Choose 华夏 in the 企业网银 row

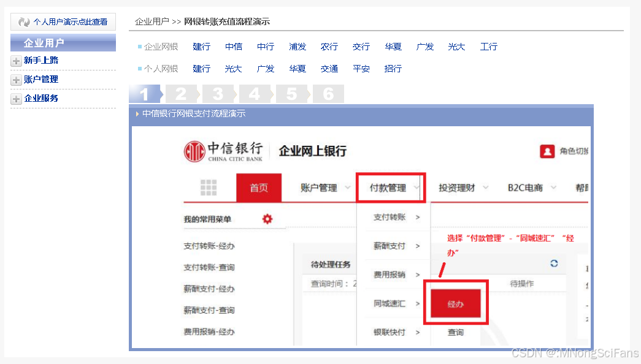393,47
